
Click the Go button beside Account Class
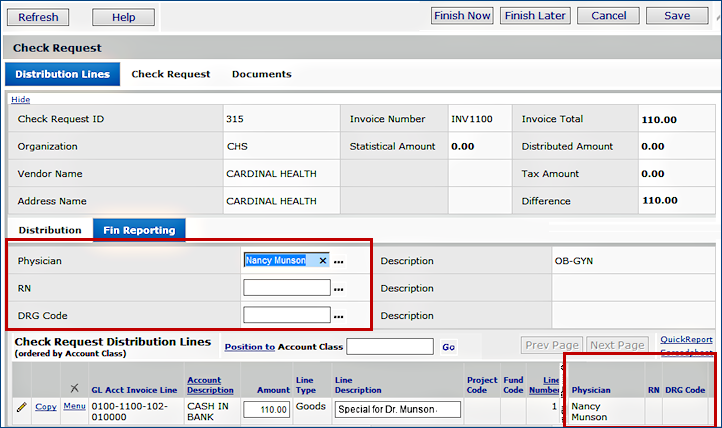click(449, 347)
